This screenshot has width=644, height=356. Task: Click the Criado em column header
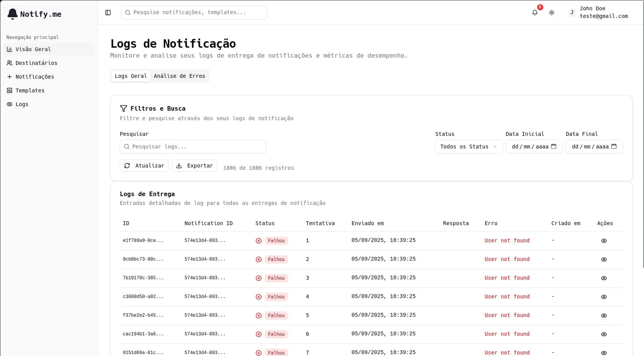coord(565,223)
